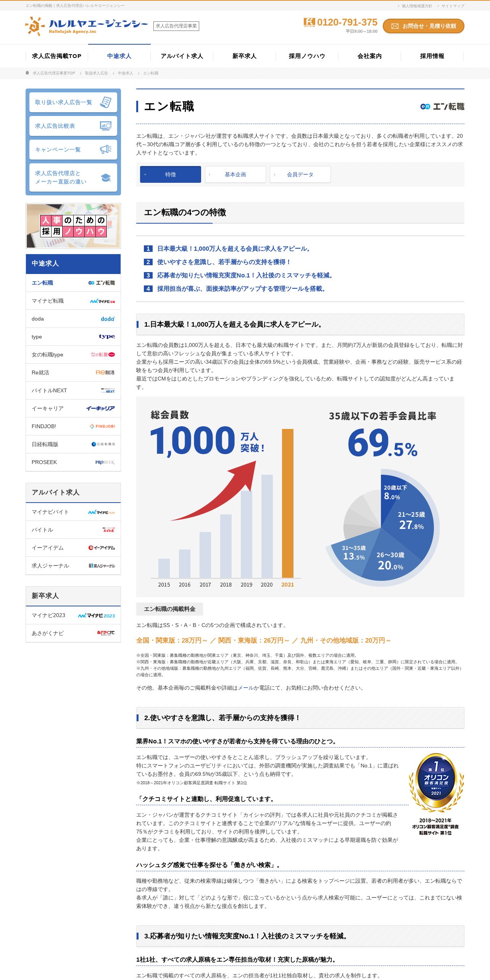
Task: Open 求人広告代理店とメーカー直販の違い sidebar button
Action: coord(73,177)
